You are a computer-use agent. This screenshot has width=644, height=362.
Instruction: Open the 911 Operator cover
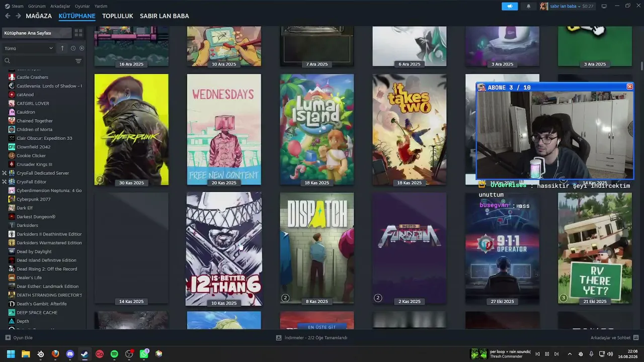(502, 248)
